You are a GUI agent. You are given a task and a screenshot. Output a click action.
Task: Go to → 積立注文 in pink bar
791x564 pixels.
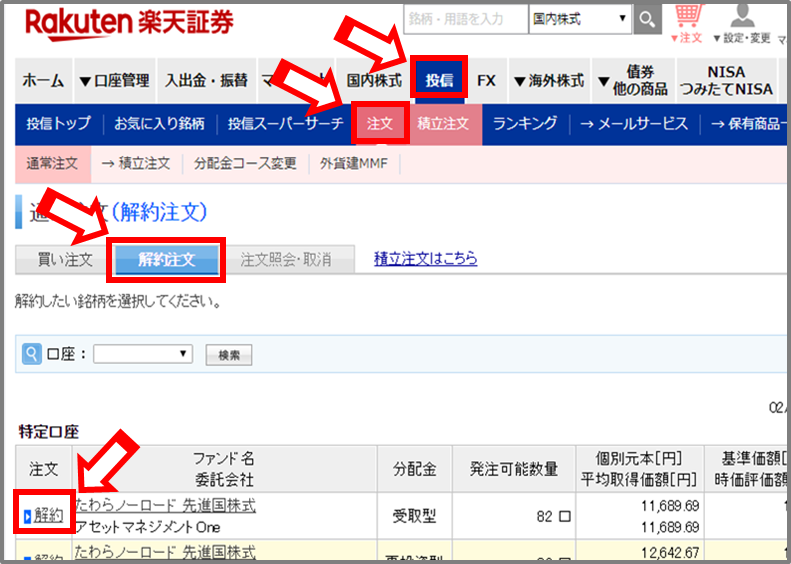tap(136, 163)
